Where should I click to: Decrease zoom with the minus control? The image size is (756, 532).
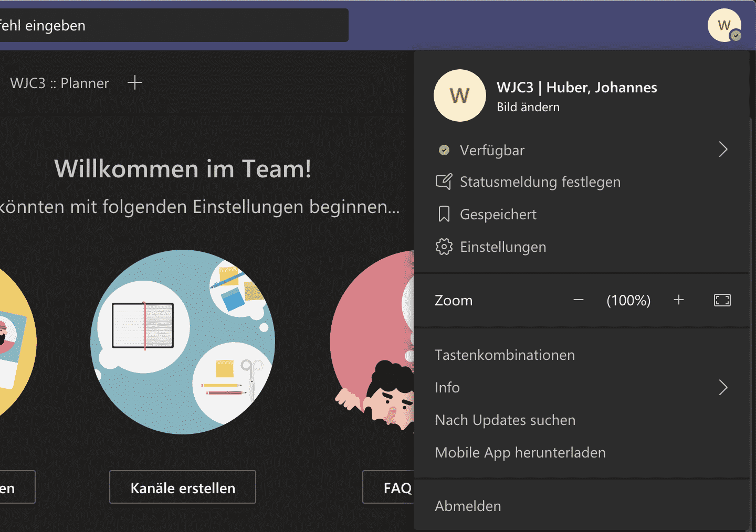(x=577, y=300)
